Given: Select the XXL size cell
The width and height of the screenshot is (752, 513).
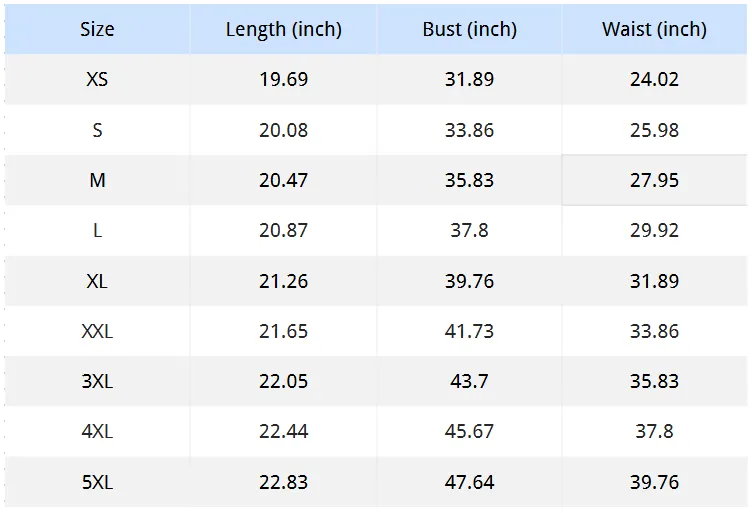Looking at the screenshot, I should pyautogui.click(x=97, y=331).
